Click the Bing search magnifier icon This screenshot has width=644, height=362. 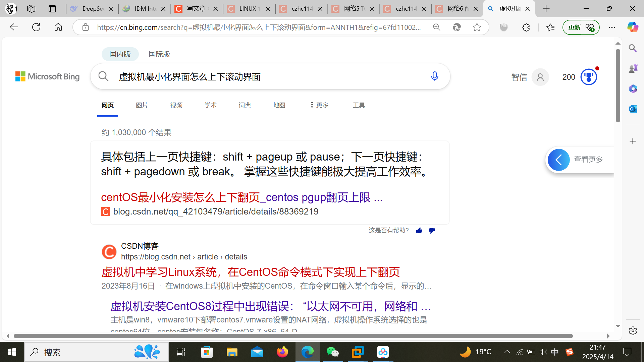[103, 76]
